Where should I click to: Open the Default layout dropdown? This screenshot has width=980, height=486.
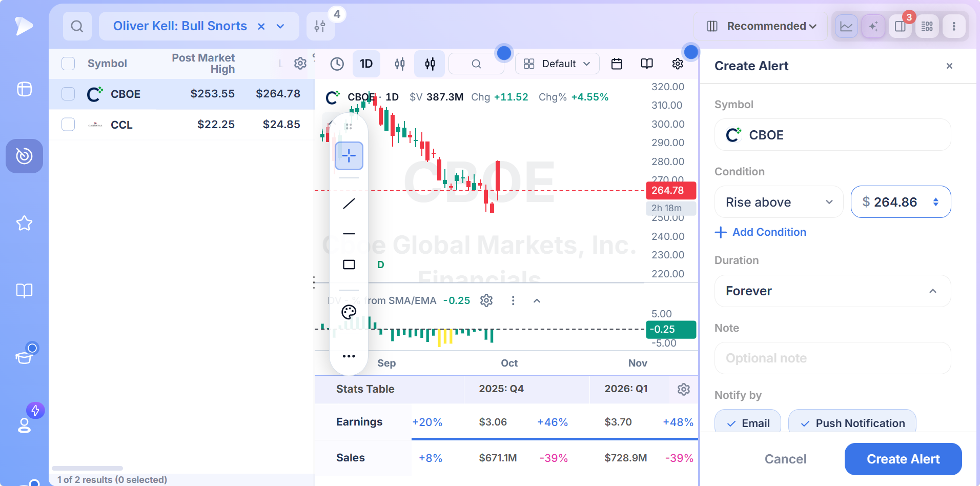[x=557, y=64]
